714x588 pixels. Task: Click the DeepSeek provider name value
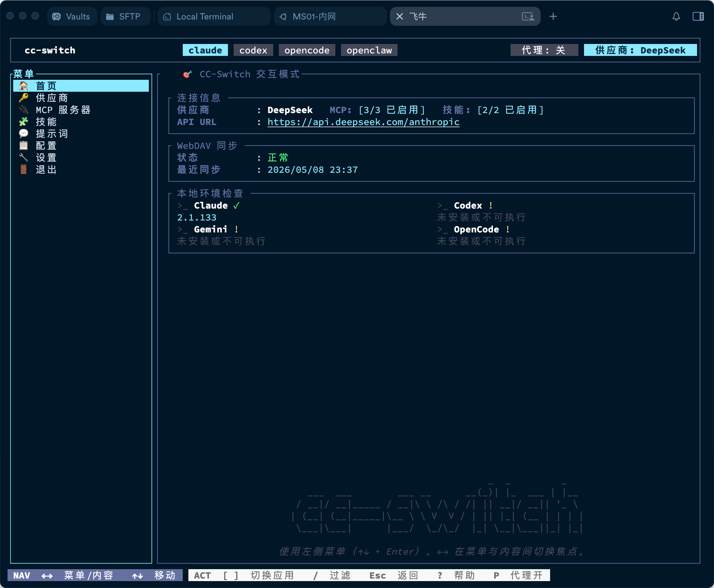click(290, 110)
